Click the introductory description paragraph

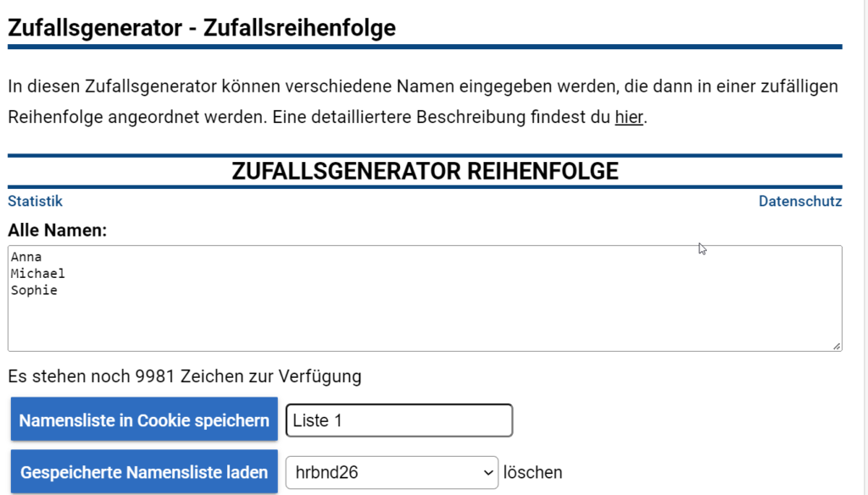point(423,102)
